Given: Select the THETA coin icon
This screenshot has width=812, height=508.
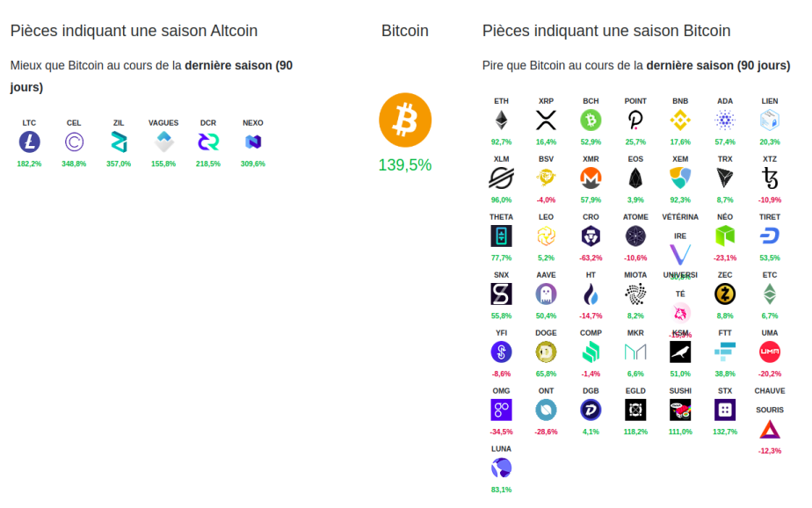Looking at the screenshot, I should 501,236.
